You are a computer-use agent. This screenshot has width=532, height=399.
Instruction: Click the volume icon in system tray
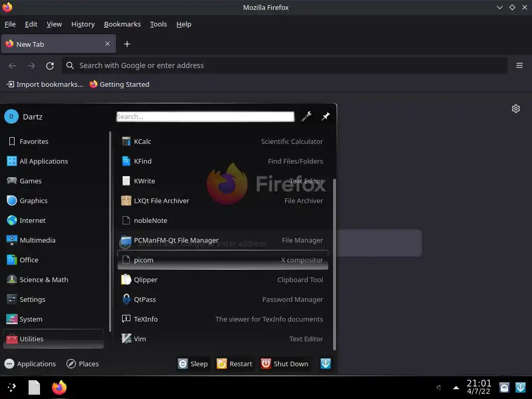point(438,388)
